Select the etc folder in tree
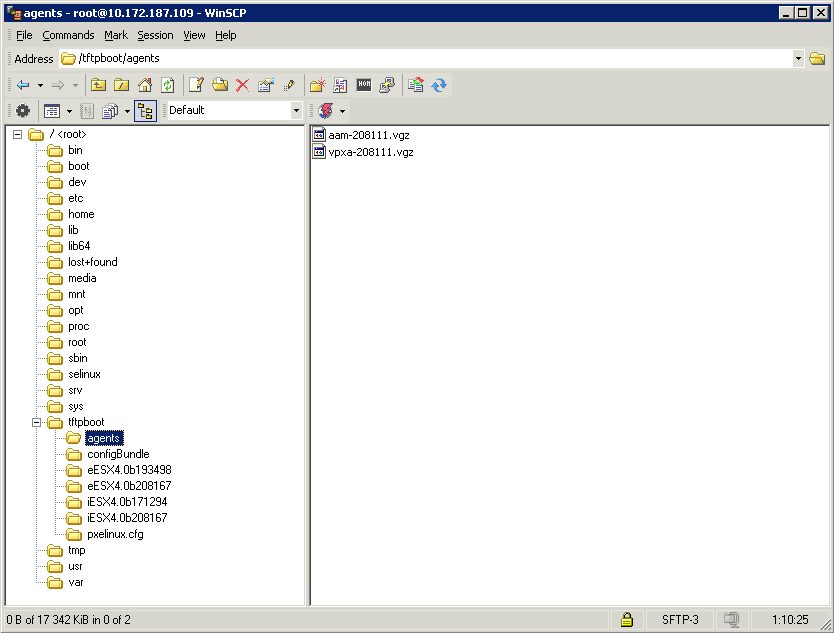 [x=76, y=198]
